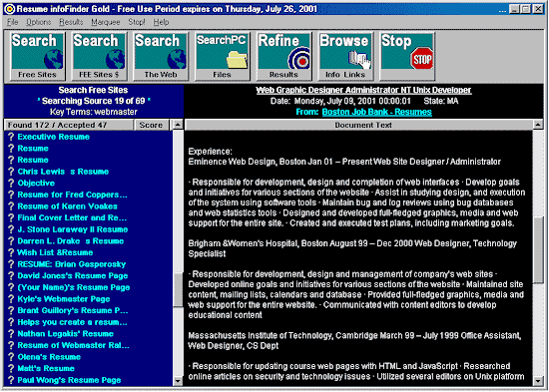Image resolution: width=549 pixels, height=392 pixels.
Task: Select Paul Wong's Resume Page entry
Action: [69, 380]
